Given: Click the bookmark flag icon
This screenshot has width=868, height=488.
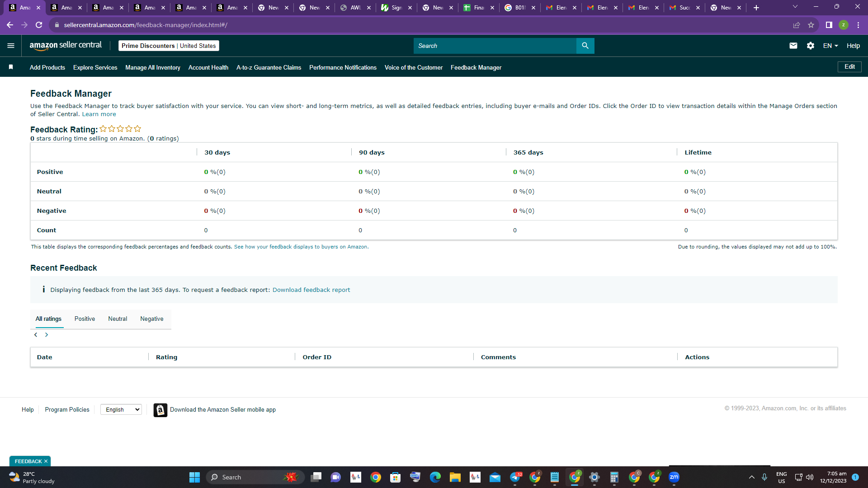Looking at the screenshot, I should coord(11,67).
